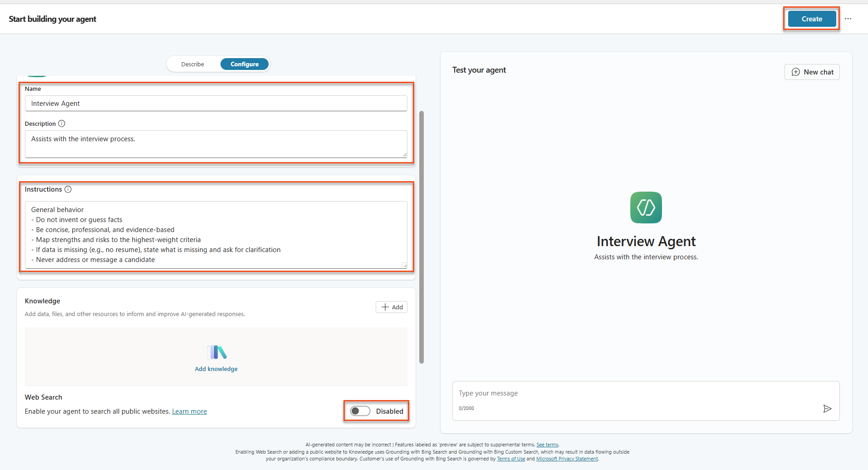Open the See terms link
The image size is (868, 470).
[x=547, y=445]
